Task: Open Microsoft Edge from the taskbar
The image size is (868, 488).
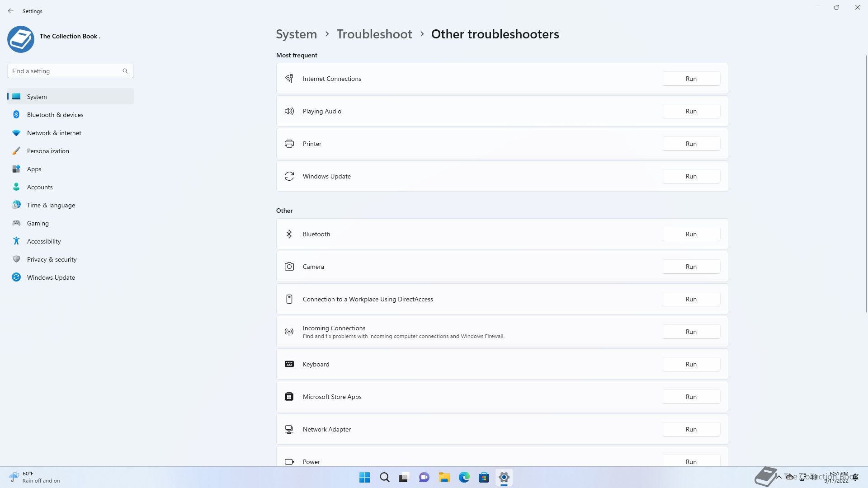Action: [x=464, y=477]
